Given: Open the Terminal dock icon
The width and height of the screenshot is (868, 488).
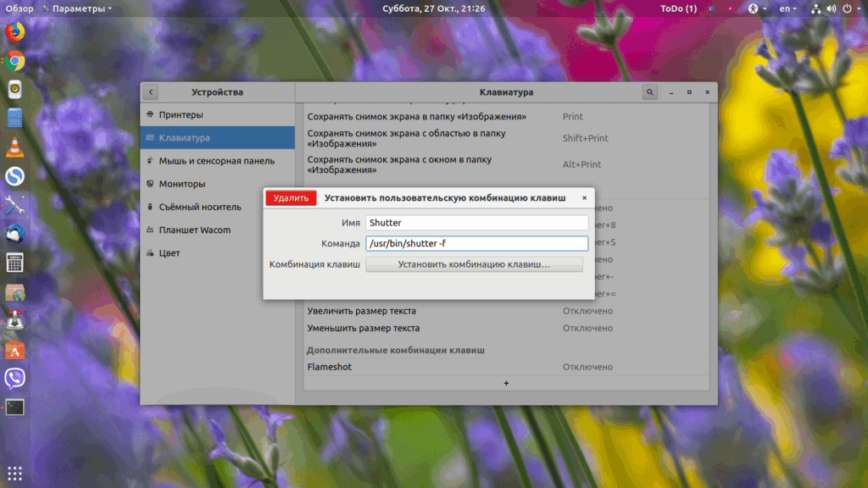Looking at the screenshot, I should pyautogui.click(x=15, y=408).
